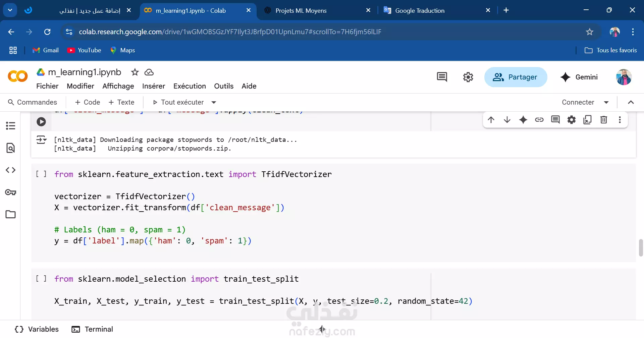The image size is (644, 338).
Task: Click the cloud save status icon
Action: coord(149,72)
